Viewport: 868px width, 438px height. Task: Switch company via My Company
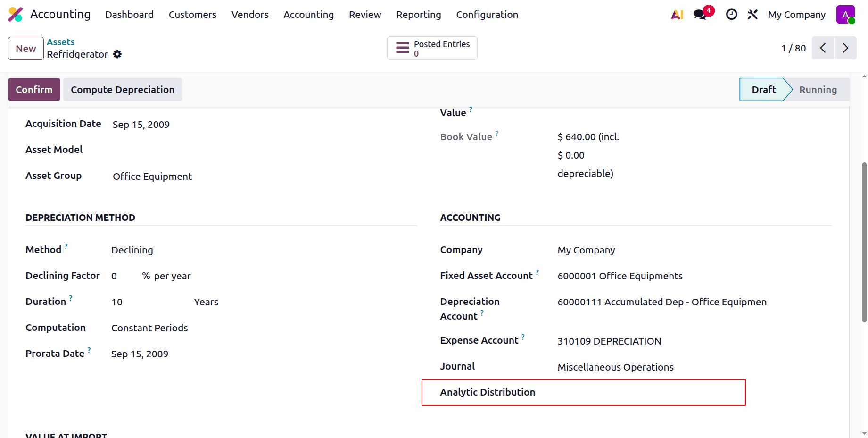(796, 15)
